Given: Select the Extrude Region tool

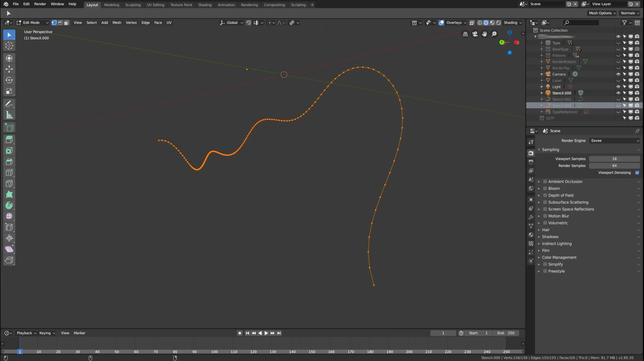Looking at the screenshot, I should [9, 140].
